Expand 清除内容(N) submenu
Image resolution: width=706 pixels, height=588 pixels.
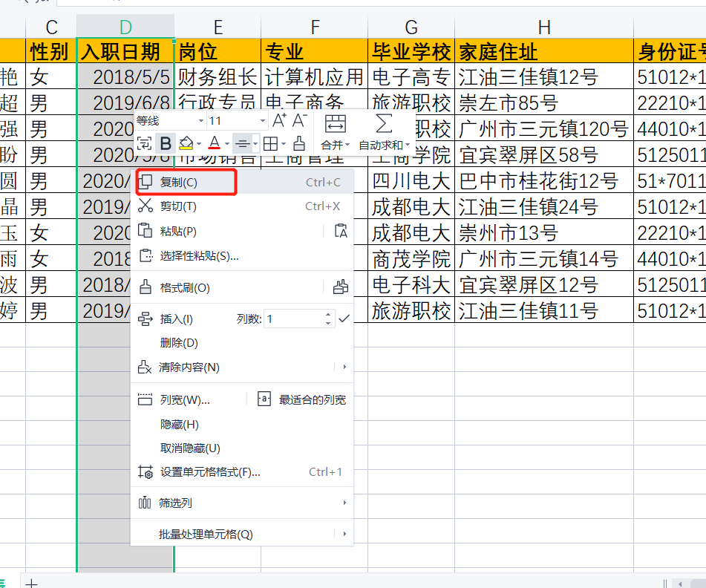coord(242,367)
